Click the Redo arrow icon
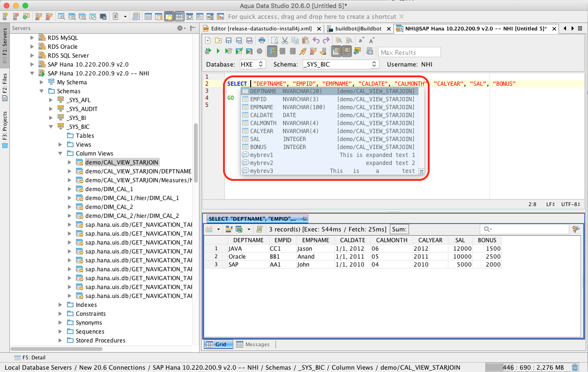The image size is (588, 372). coord(326,41)
